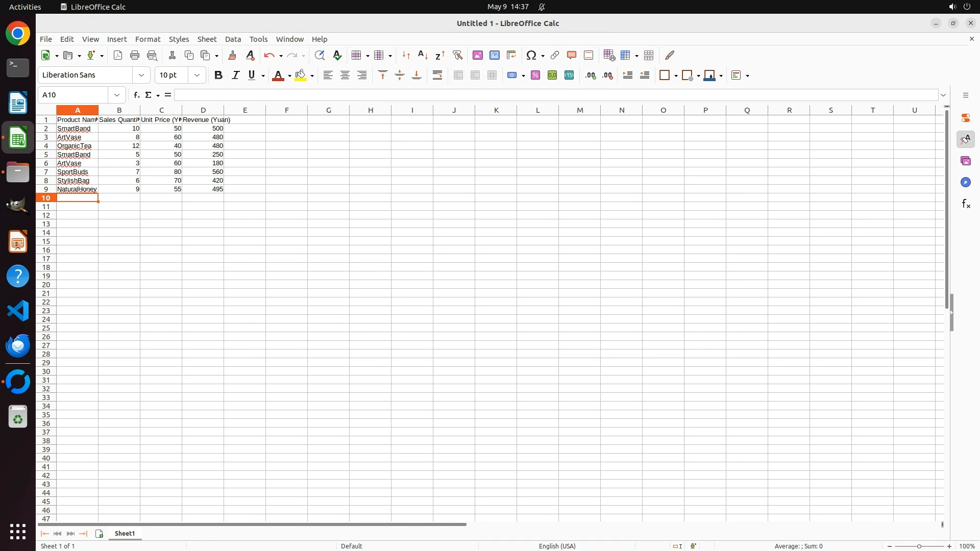This screenshot has height=551, width=980.
Task: Open the sidebar Navigator panel
Action: 966,183
